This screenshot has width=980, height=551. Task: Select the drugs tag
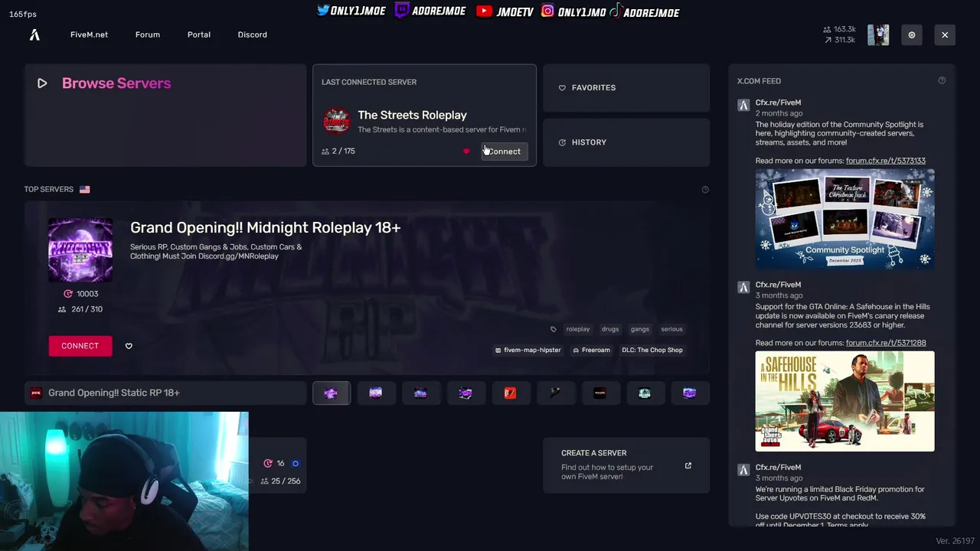click(610, 329)
